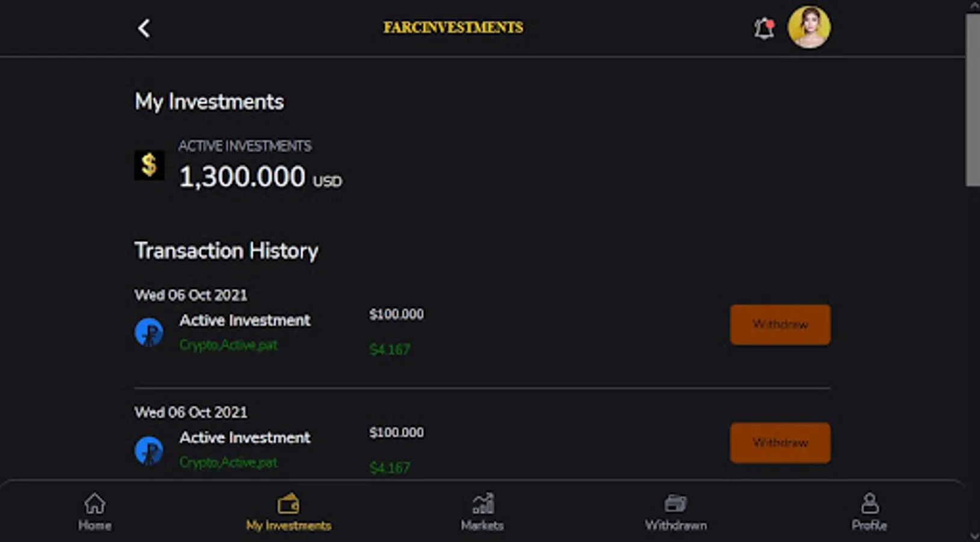The width and height of the screenshot is (980, 542).
Task: Switch to the Withdrawn tab
Action: [x=675, y=512]
